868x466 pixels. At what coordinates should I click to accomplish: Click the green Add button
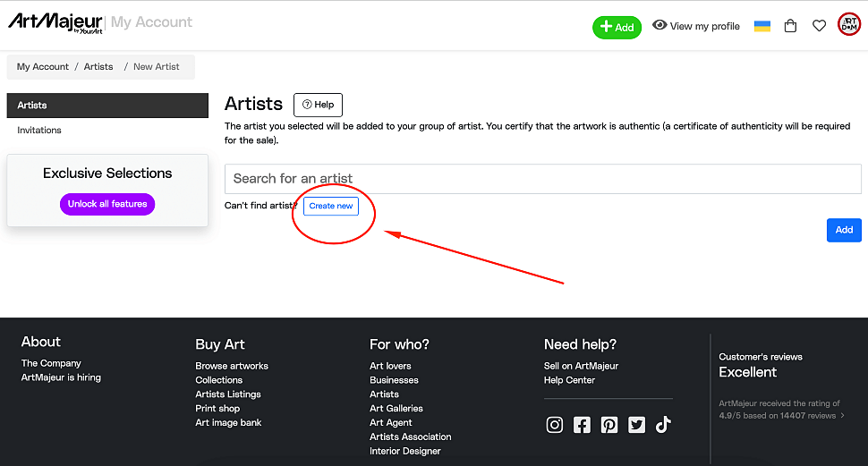[617, 27]
